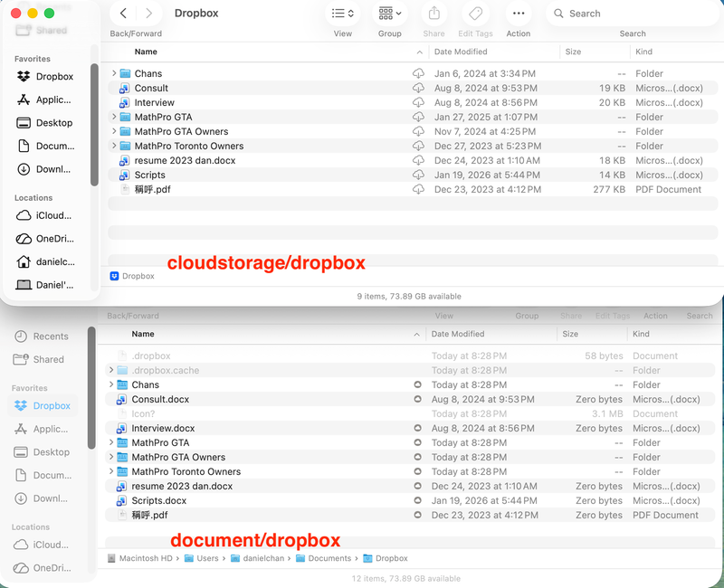The width and height of the screenshot is (724, 588).
Task: Open the View list-style selector
Action: pyautogui.click(x=343, y=14)
